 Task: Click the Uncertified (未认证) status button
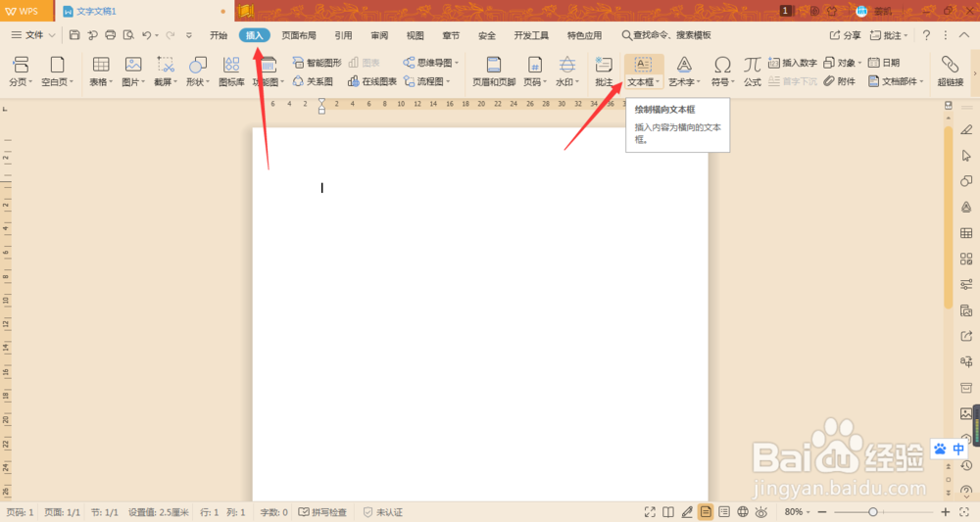pos(383,512)
